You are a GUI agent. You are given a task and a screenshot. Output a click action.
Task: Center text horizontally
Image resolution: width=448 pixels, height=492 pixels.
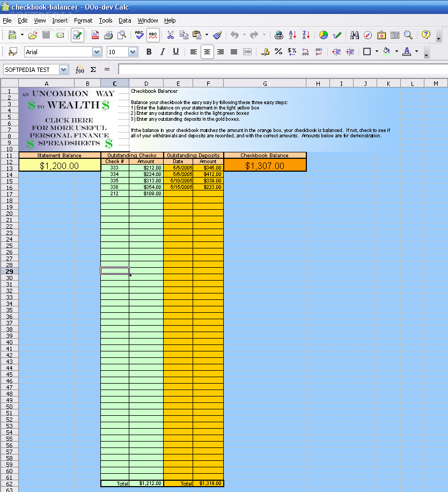[207, 52]
